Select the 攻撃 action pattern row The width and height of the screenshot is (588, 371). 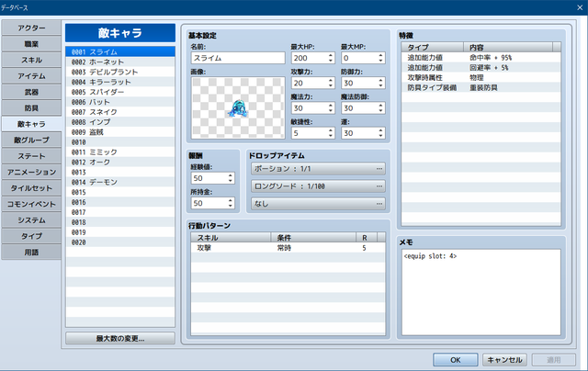click(288, 248)
